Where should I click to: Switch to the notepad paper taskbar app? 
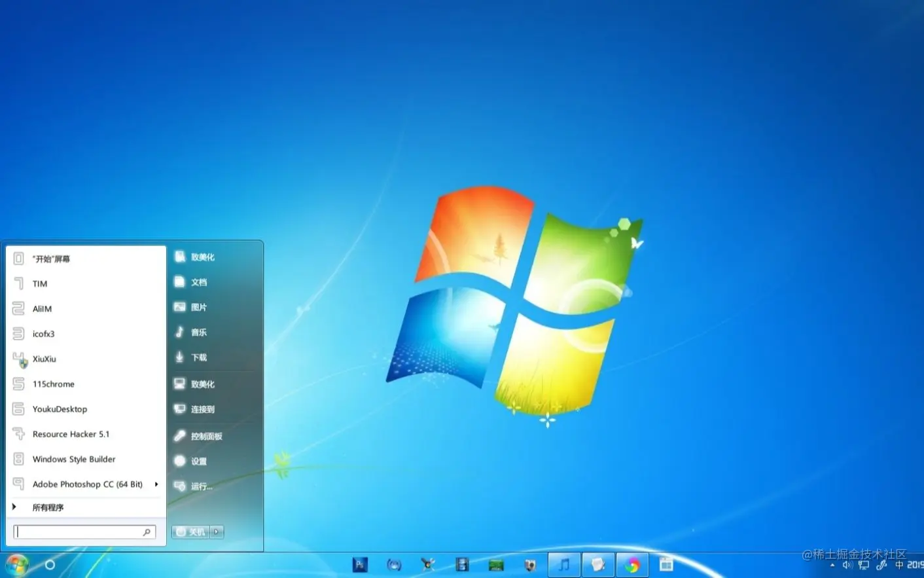point(598,565)
